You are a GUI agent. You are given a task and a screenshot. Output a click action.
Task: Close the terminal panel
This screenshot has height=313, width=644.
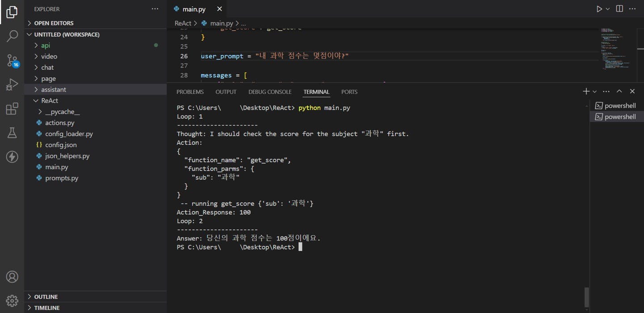coord(632,91)
